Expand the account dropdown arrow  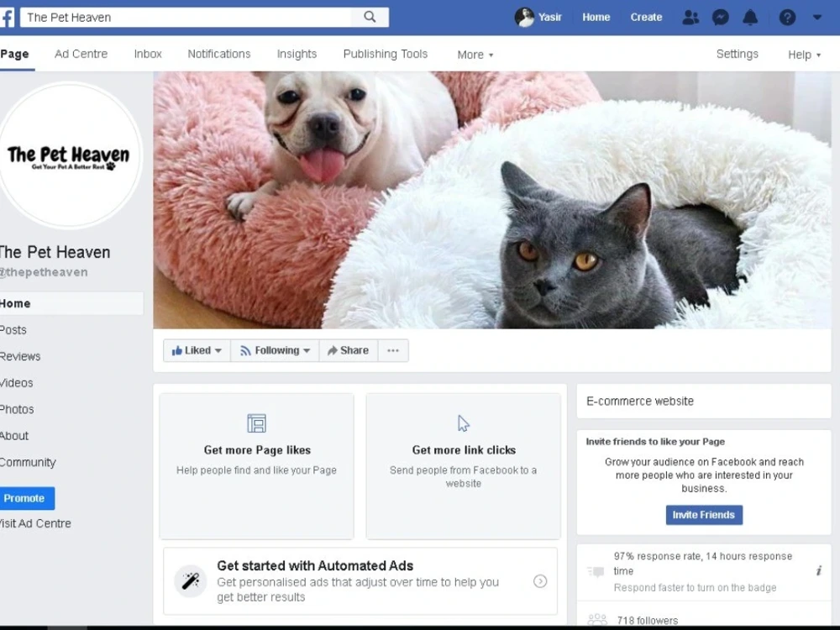click(x=817, y=17)
